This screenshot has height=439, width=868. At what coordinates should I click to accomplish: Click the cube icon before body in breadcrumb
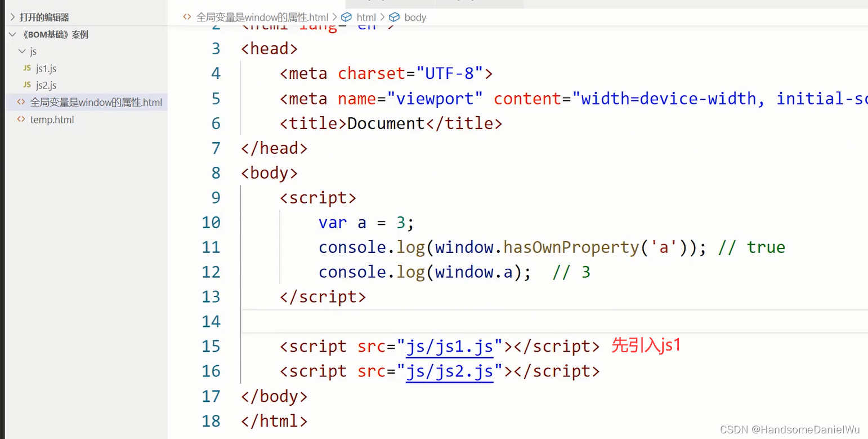(394, 17)
